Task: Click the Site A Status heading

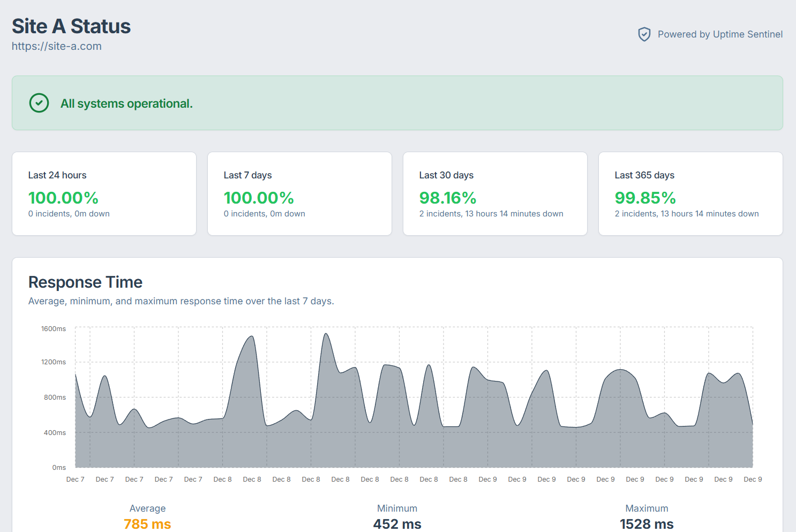Action: (x=71, y=26)
